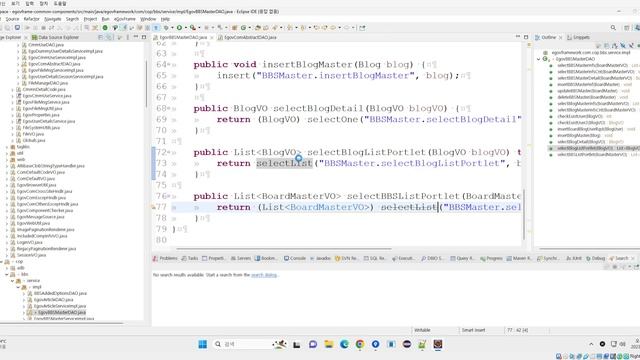The height and width of the screenshot is (360, 640).
Task: Open the Tasks view tab
Action: [x=190, y=258]
